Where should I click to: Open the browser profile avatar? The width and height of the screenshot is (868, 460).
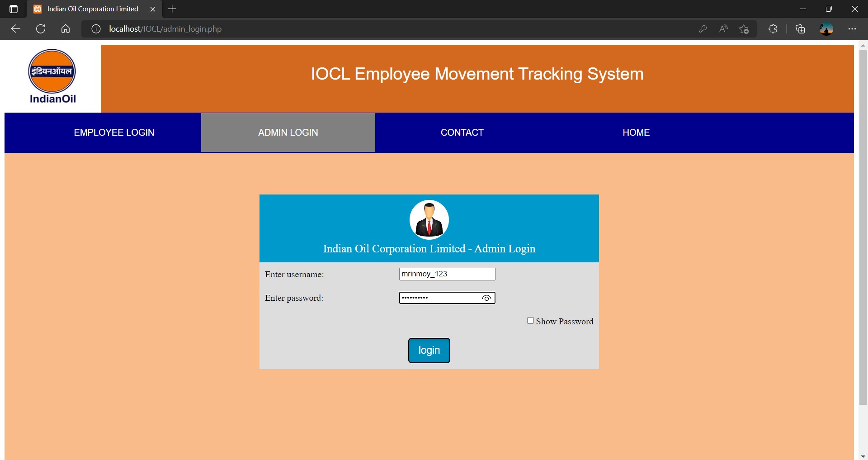click(826, 28)
